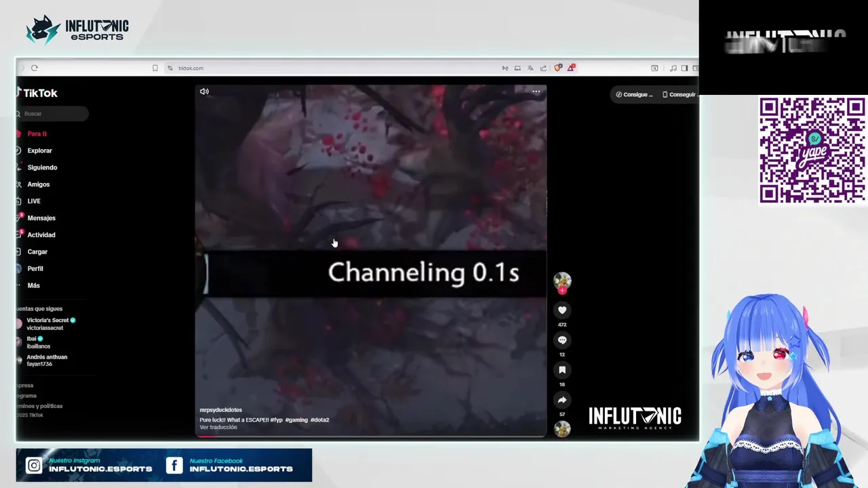Reload the page in the browser

tap(35, 68)
